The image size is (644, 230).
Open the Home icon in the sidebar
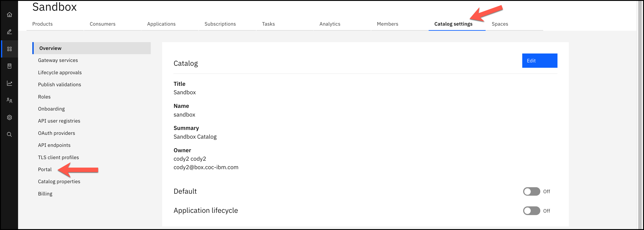pos(9,14)
